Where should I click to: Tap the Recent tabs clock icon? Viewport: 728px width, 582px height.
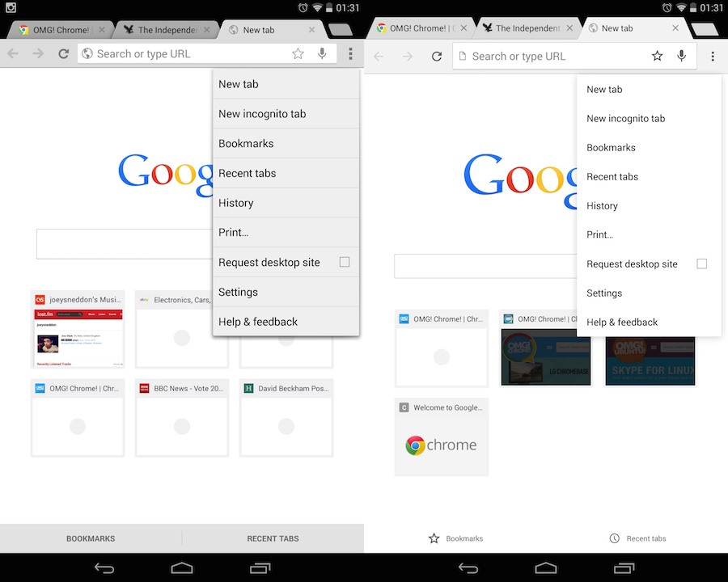(612, 538)
